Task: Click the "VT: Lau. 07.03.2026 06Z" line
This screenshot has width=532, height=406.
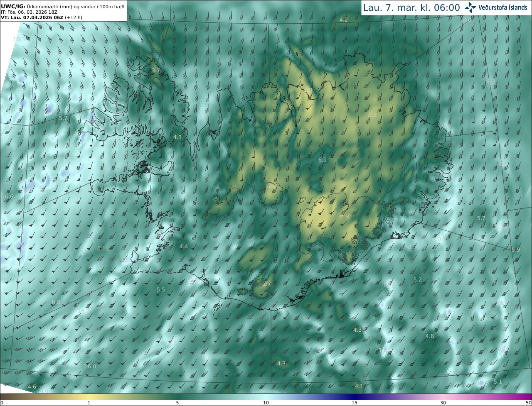Action: pos(32,17)
